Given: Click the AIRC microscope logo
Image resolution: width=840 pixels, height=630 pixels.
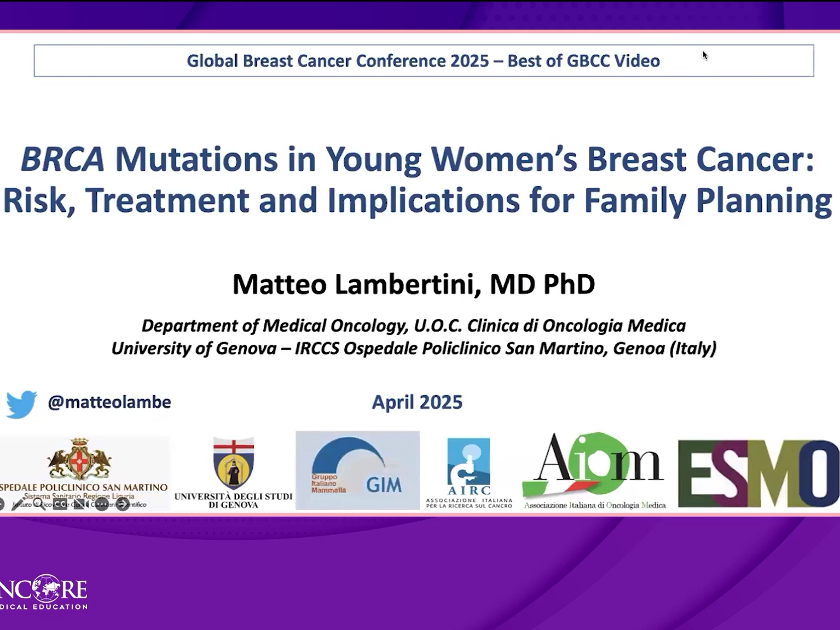Looking at the screenshot, I should pyautogui.click(x=469, y=473).
